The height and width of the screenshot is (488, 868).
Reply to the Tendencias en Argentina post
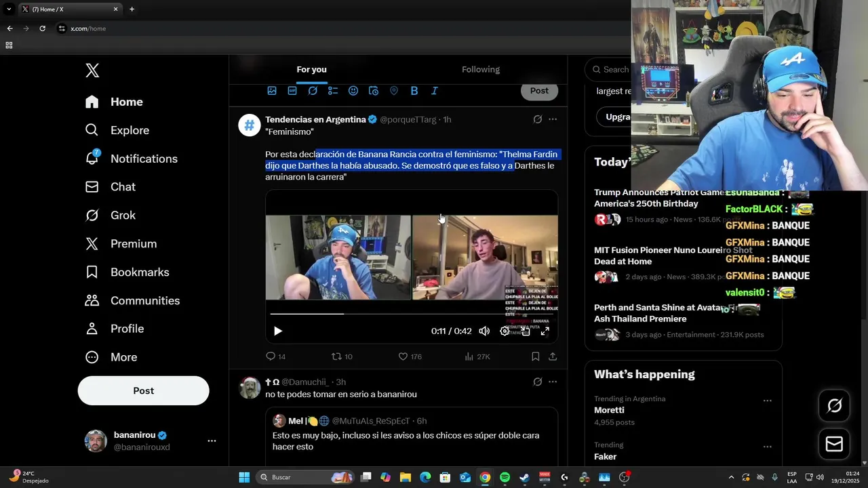tap(276, 357)
